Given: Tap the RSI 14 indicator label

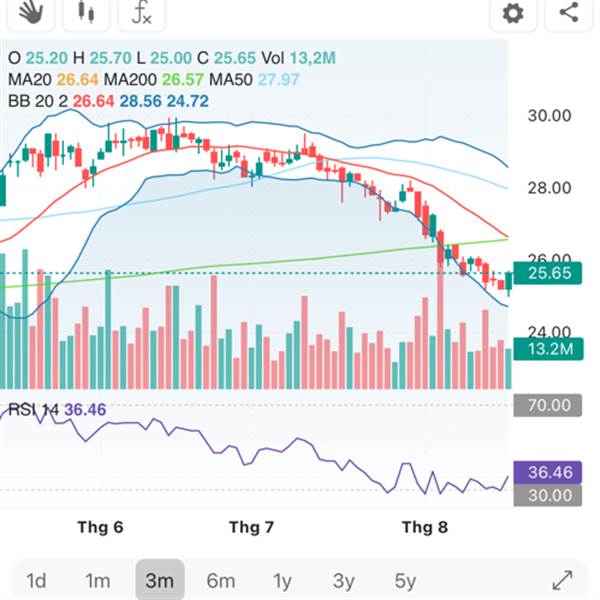Looking at the screenshot, I should click(x=33, y=409).
